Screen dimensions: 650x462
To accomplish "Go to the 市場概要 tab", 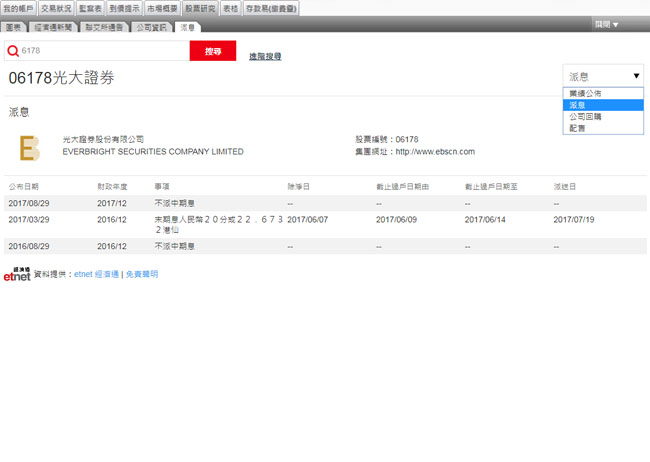I will 162,8.
